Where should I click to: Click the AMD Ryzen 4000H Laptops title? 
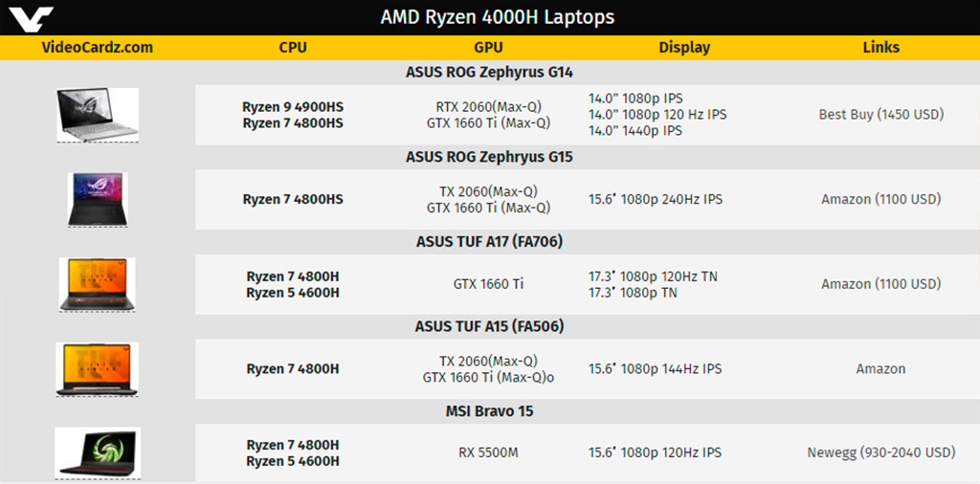[498, 17]
